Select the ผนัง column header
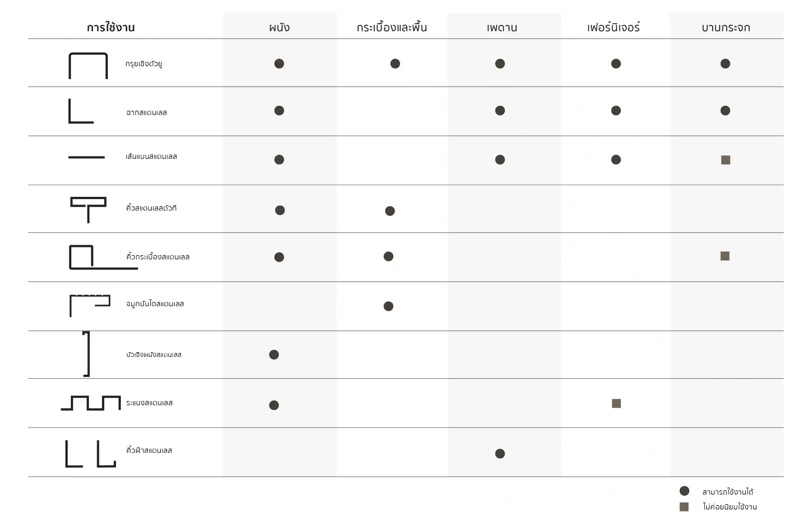The image size is (812, 521). point(279,28)
